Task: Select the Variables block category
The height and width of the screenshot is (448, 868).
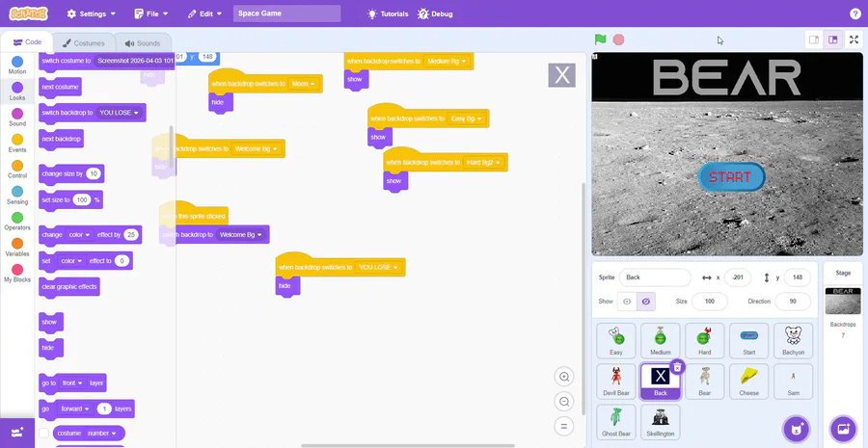Action: tap(17, 248)
